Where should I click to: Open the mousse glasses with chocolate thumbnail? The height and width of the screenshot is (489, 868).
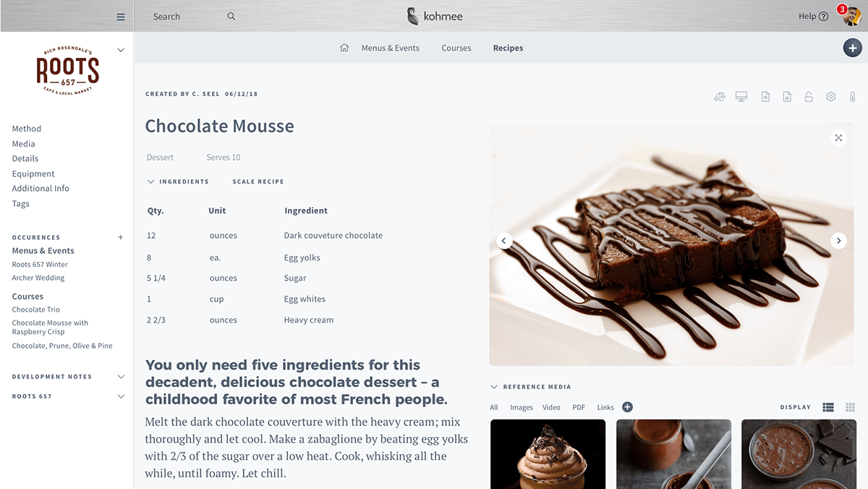(x=799, y=454)
